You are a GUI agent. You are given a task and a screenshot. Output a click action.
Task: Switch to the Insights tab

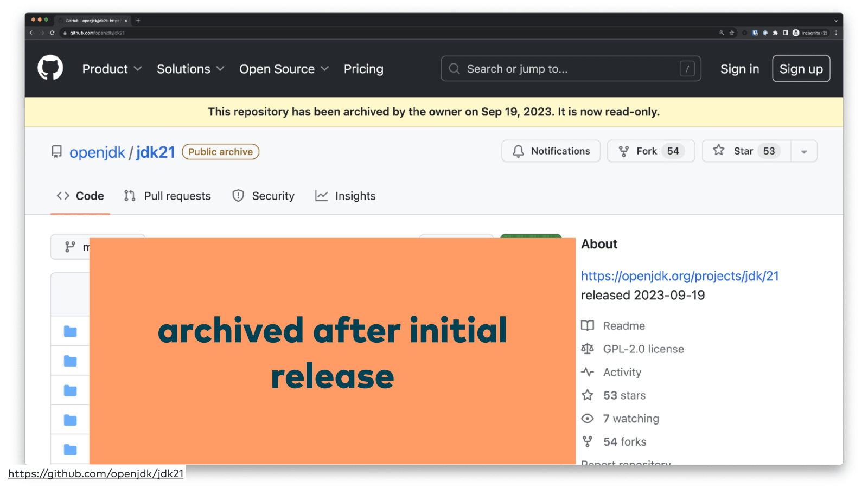pyautogui.click(x=345, y=196)
